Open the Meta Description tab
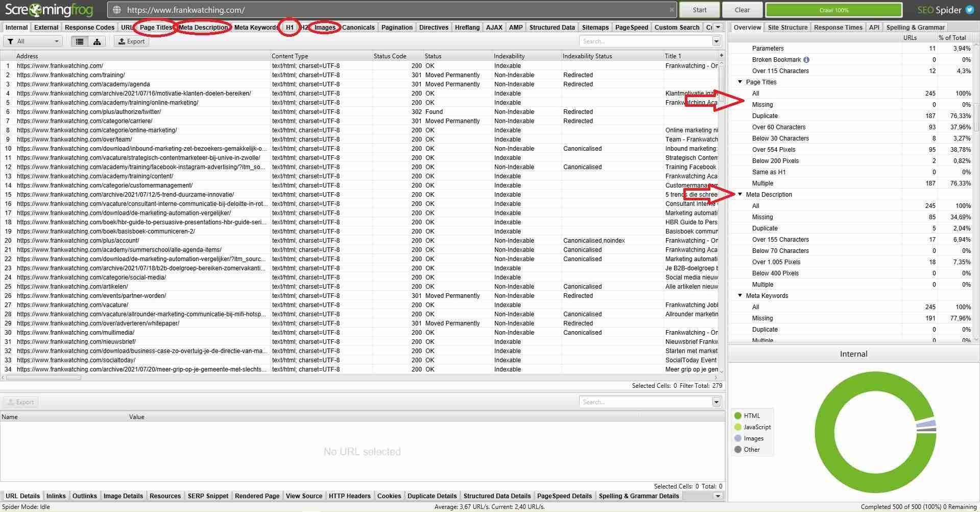 pyautogui.click(x=203, y=28)
